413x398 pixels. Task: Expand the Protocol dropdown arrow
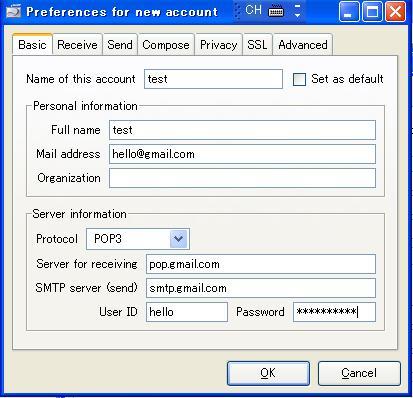[x=179, y=239]
